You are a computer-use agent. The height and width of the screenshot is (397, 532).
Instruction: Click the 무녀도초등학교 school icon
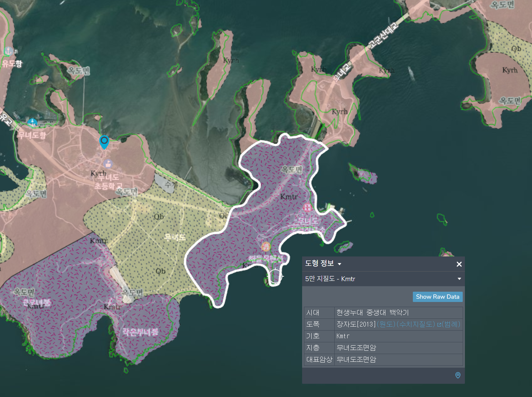pyautogui.click(x=107, y=163)
